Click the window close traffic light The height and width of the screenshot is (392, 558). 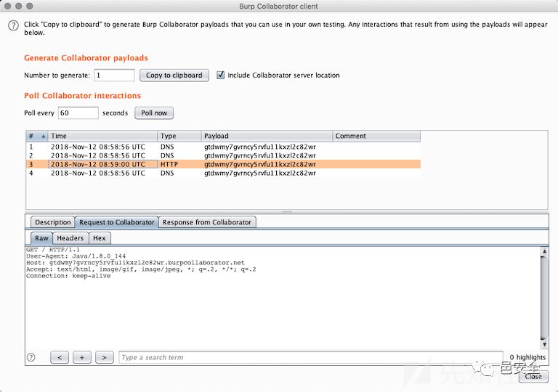pos(7,6)
